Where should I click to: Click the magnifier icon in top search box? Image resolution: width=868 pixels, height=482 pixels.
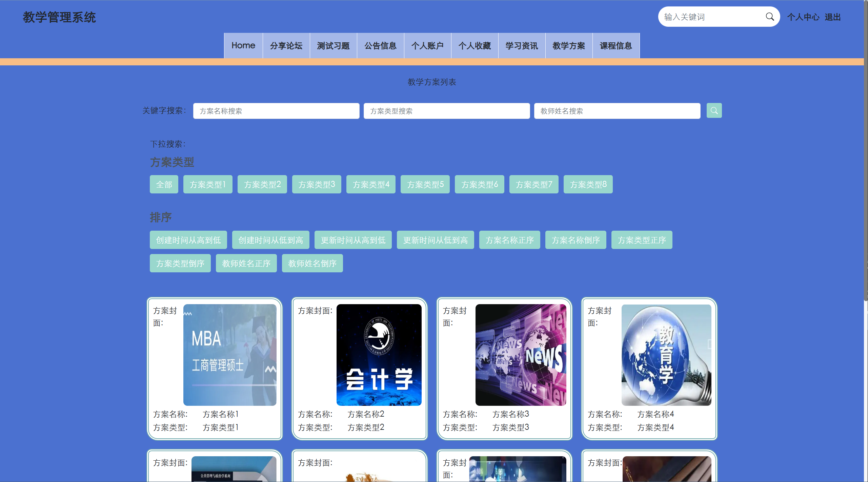click(769, 17)
